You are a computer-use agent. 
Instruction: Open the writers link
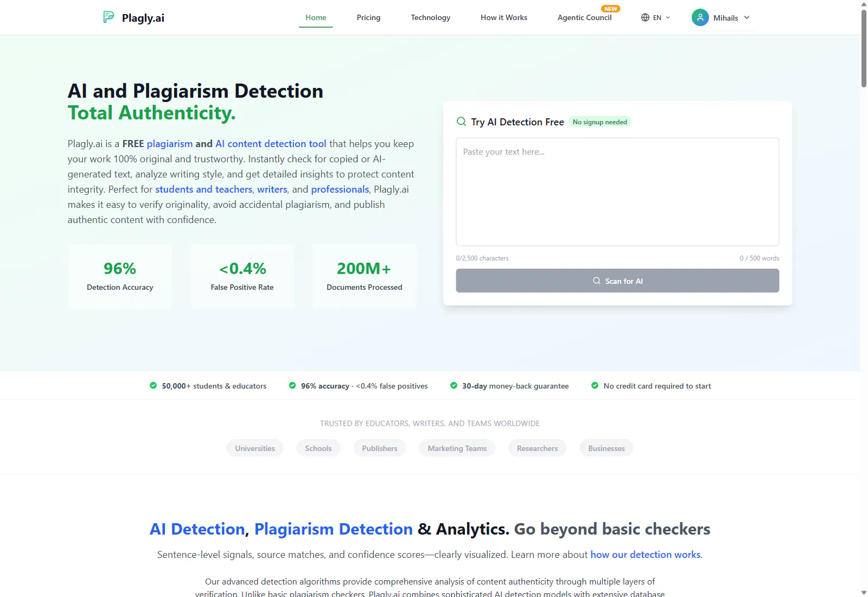(272, 189)
